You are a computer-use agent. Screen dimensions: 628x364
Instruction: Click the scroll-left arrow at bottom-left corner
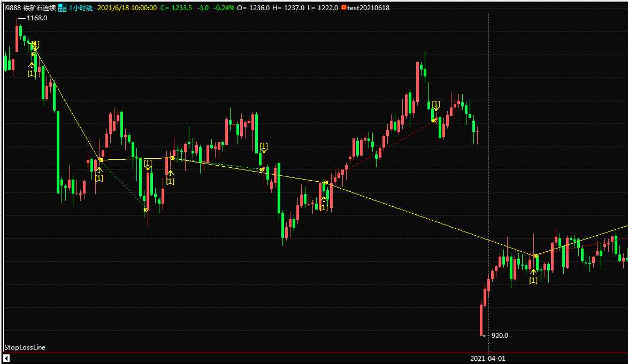coord(6,359)
